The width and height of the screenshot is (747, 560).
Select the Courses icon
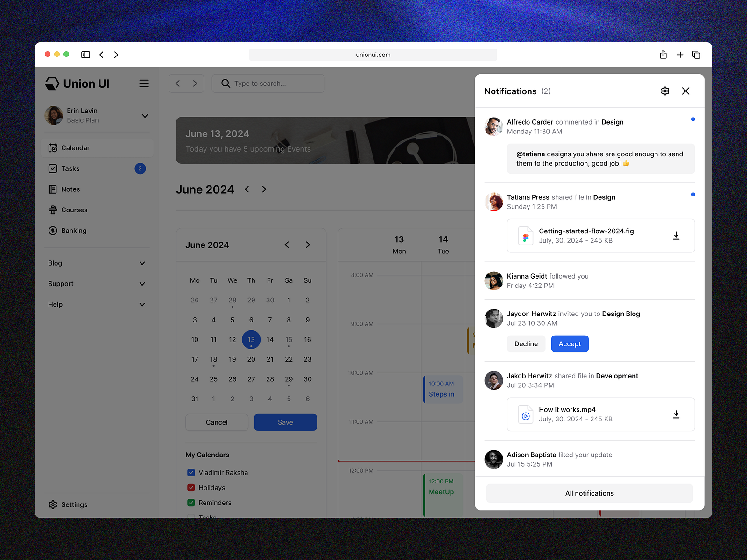tap(53, 210)
